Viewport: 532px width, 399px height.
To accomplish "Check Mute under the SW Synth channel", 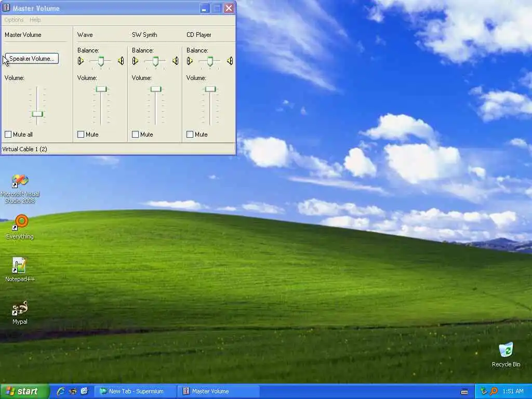I will click(136, 135).
